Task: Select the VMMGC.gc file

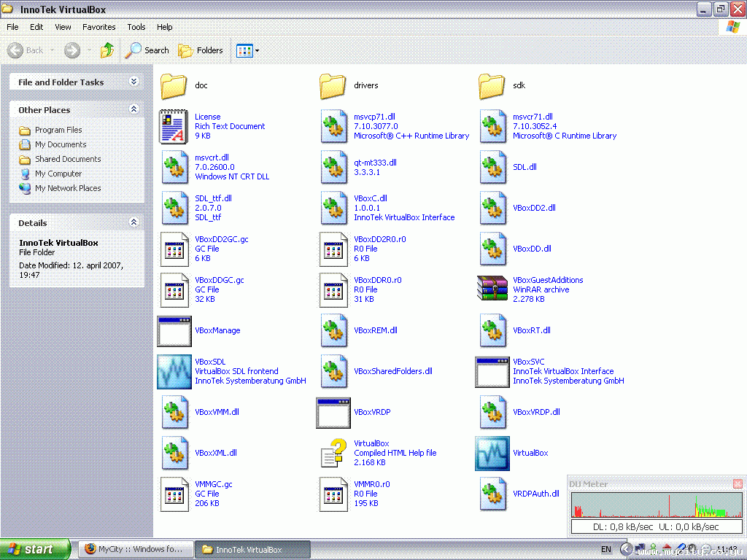Action: point(174,494)
